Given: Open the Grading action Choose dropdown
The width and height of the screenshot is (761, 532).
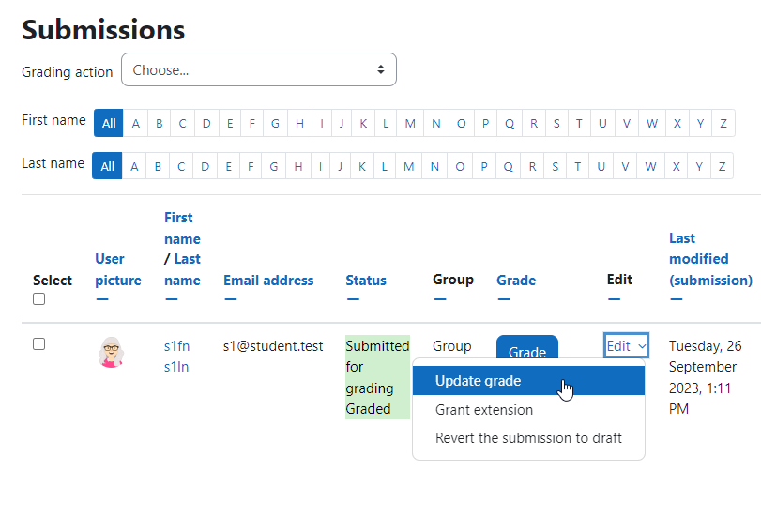Looking at the screenshot, I should click(259, 69).
